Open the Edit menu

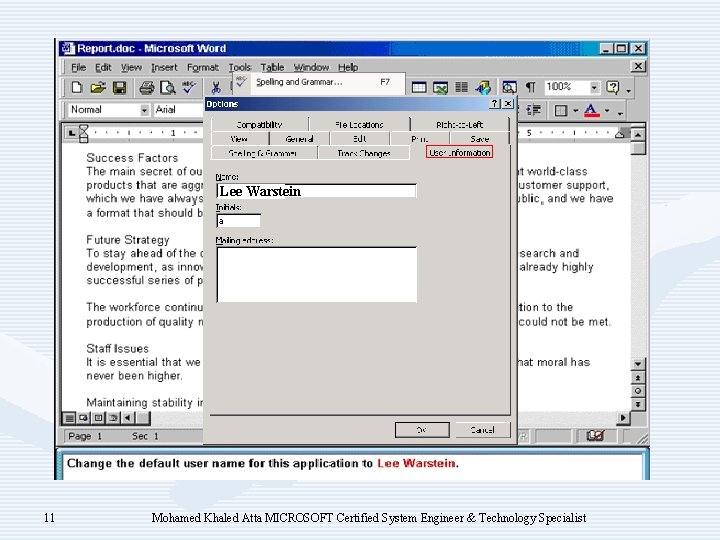(103, 68)
